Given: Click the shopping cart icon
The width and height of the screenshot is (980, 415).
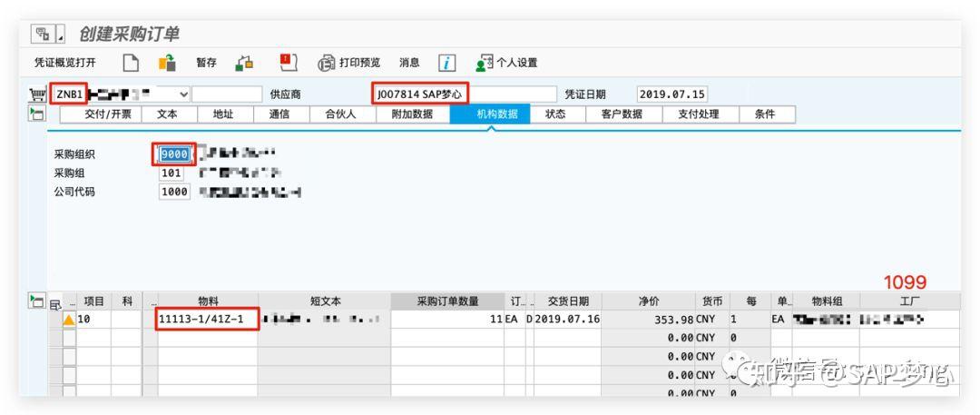Looking at the screenshot, I should (x=37, y=94).
